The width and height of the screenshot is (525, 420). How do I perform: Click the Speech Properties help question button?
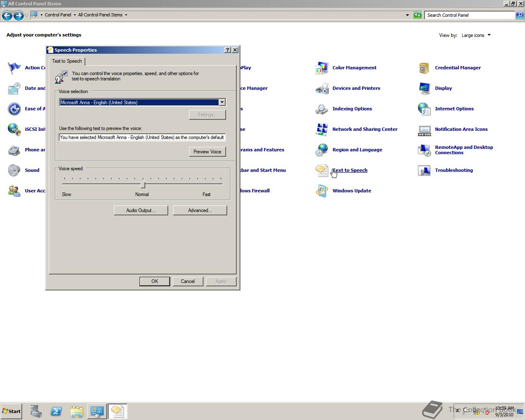tap(228, 50)
